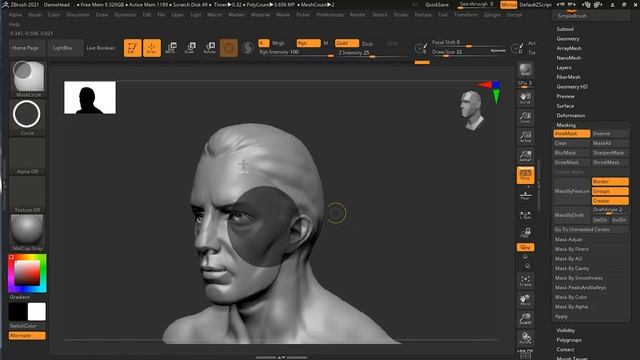Viewport: 640px width, 360px height.
Task: Pick a color in the color picker square
Action: pos(27,273)
